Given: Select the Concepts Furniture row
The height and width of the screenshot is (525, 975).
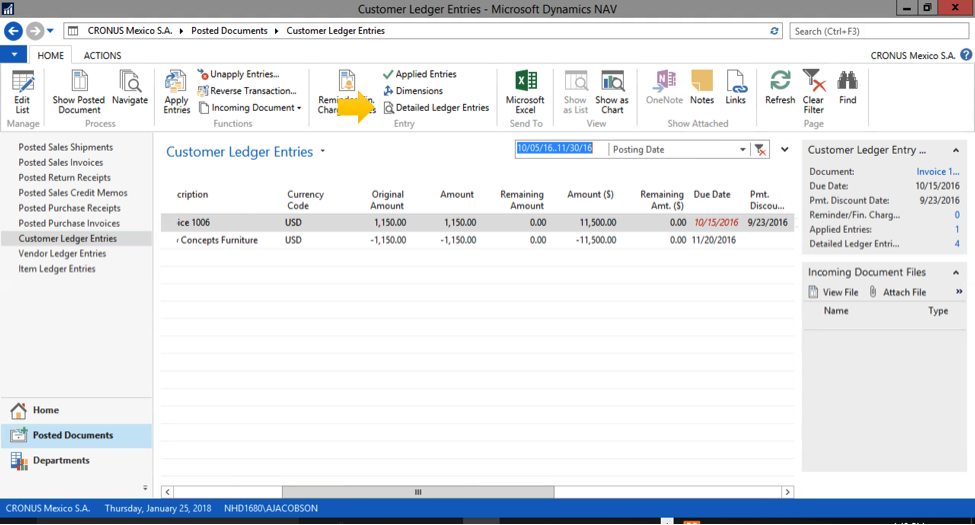Looking at the screenshot, I should (478, 240).
